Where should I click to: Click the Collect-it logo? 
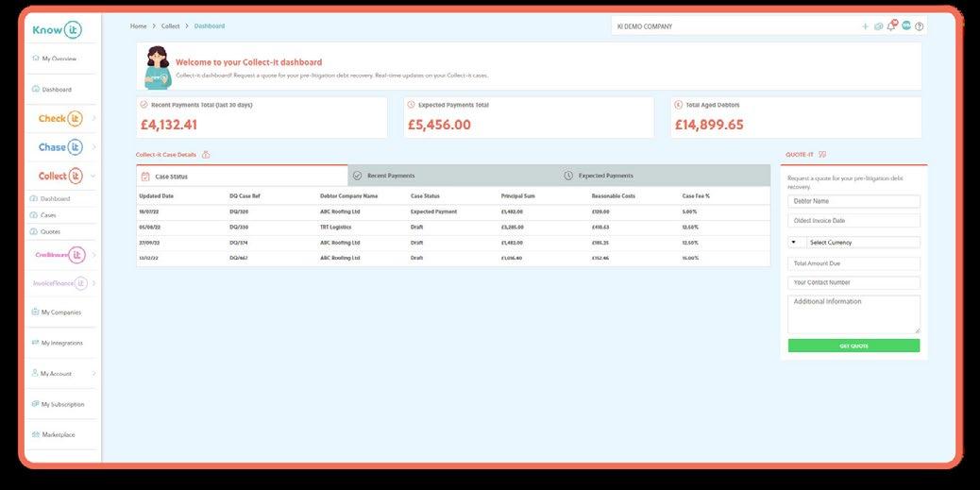click(x=60, y=176)
